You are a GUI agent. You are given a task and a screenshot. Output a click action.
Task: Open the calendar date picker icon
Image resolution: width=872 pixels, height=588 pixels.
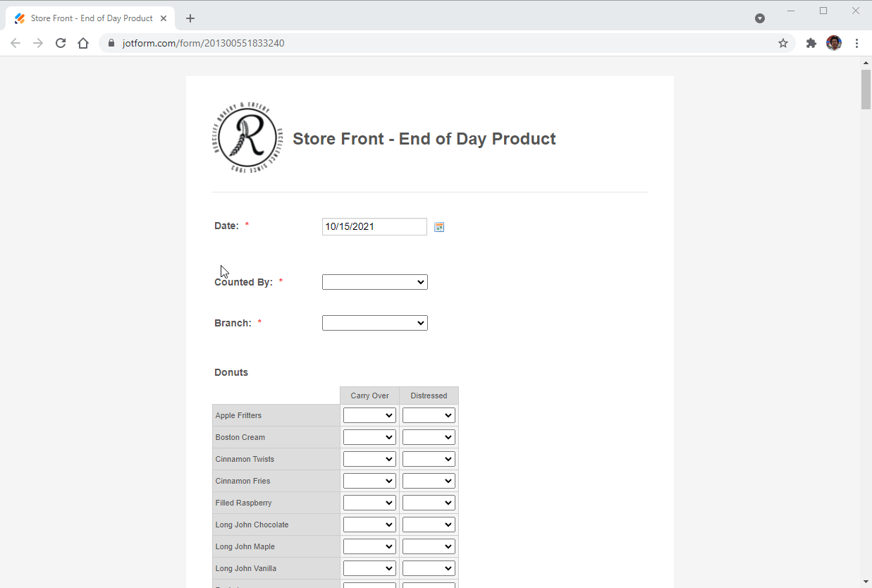click(439, 227)
